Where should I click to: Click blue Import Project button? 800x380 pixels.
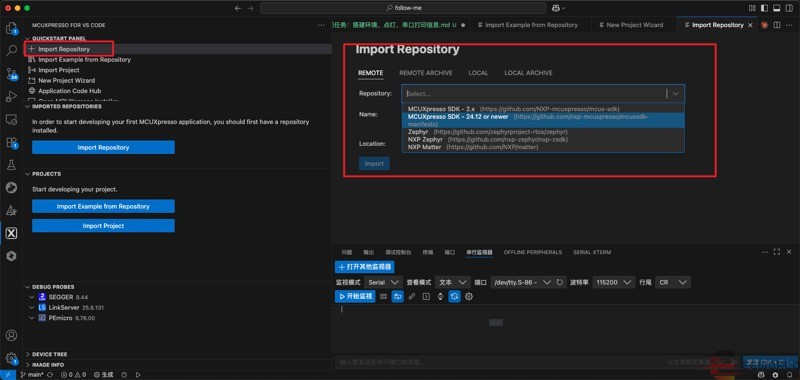pos(103,226)
